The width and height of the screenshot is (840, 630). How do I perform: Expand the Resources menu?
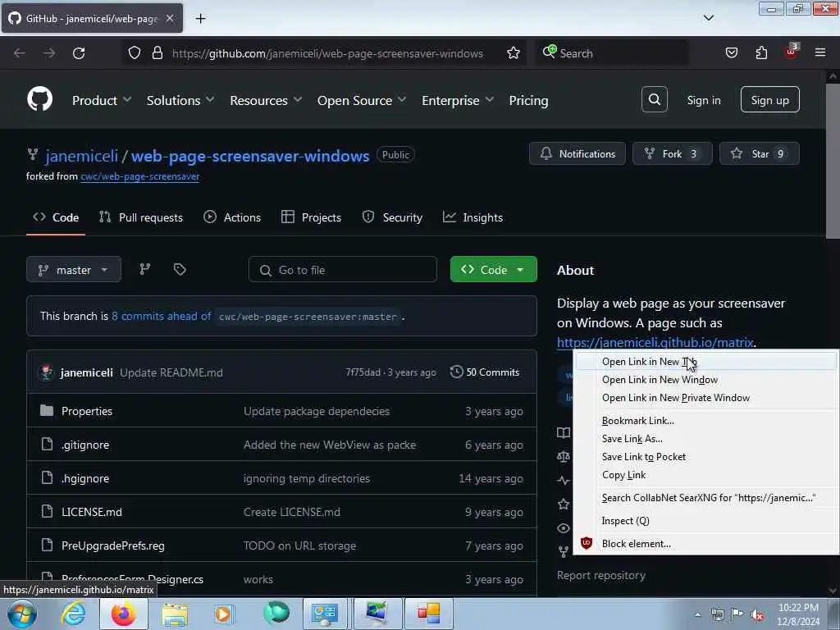tap(266, 100)
